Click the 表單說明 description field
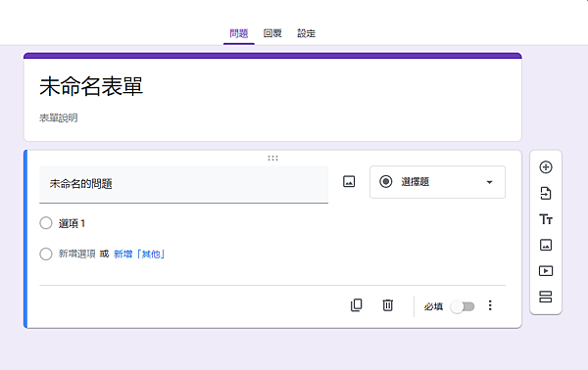This screenshot has width=588, height=370. coord(59,118)
